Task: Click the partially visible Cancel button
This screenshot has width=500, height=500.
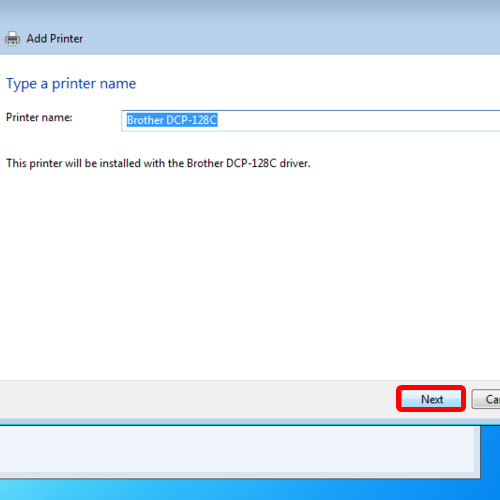Action: pyautogui.click(x=486, y=399)
